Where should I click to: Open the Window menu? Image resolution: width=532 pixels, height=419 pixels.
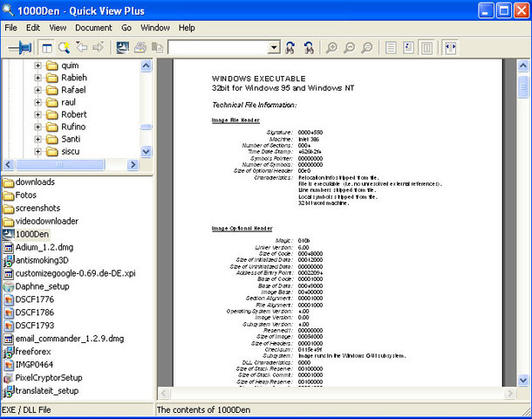coord(155,28)
